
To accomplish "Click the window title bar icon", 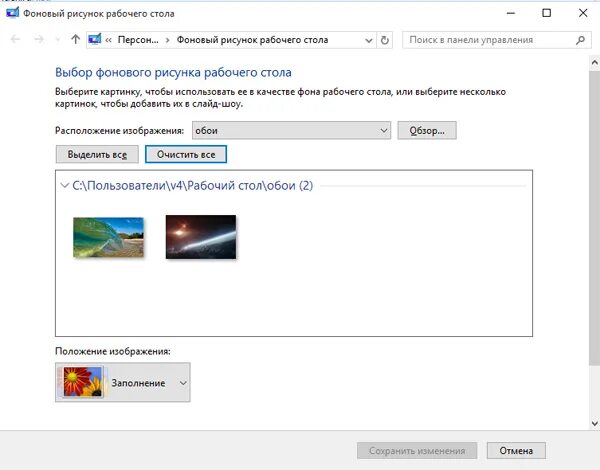I will click(x=12, y=13).
